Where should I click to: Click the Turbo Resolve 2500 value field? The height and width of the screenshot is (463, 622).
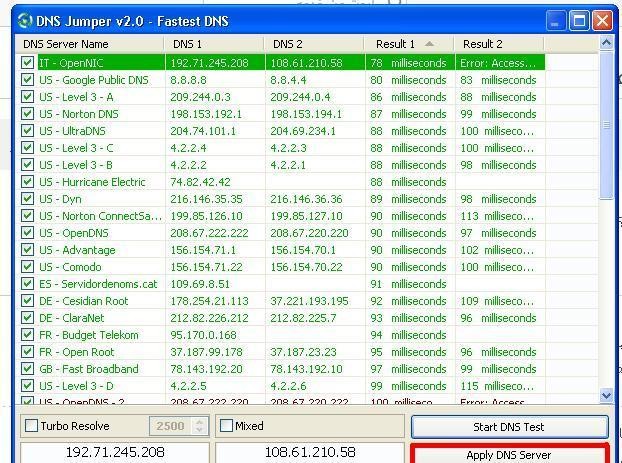[171, 426]
